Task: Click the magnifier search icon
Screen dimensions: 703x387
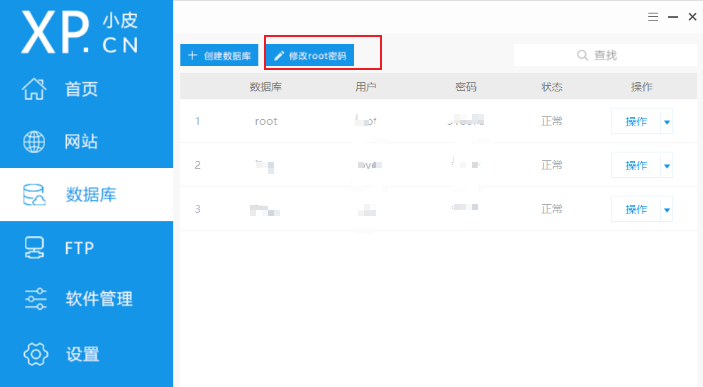Action: click(x=582, y=55)
